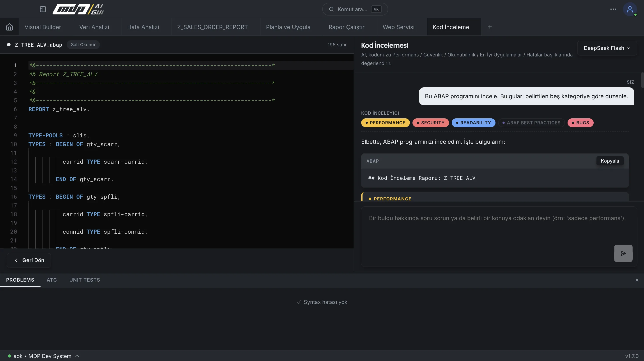Switch to the ATC panel tab
This screenshot has height=361, width=644.
(52, 280)
